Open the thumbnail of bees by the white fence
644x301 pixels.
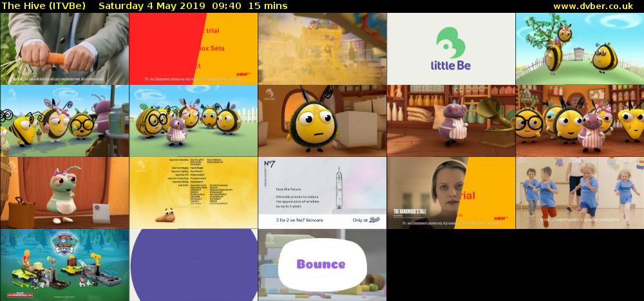[193, 121]
